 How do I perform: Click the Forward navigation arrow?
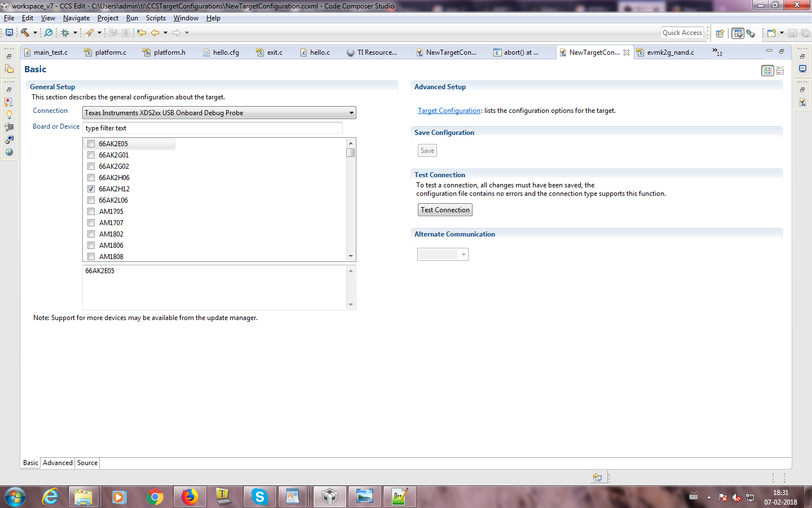176,33
